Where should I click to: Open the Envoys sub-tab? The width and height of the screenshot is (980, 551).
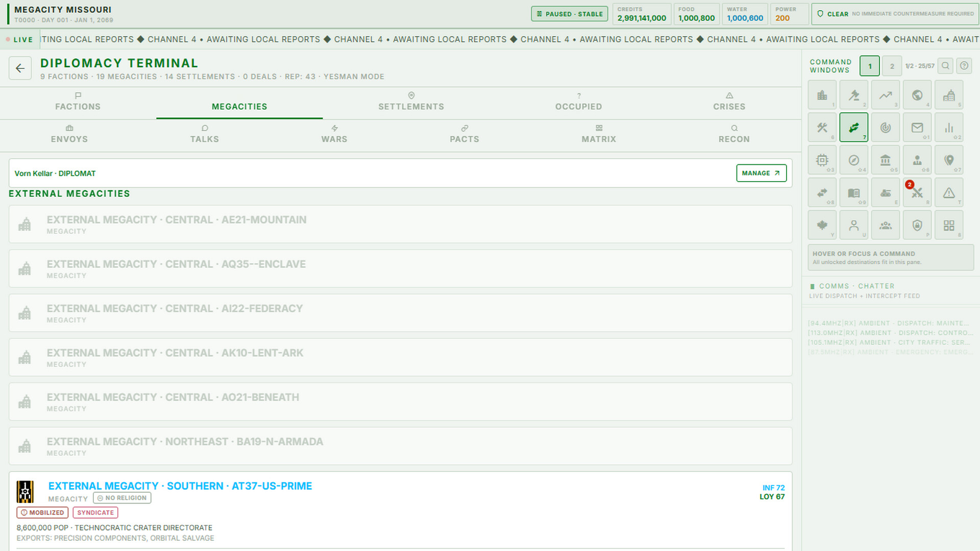(x=69, y=135)
